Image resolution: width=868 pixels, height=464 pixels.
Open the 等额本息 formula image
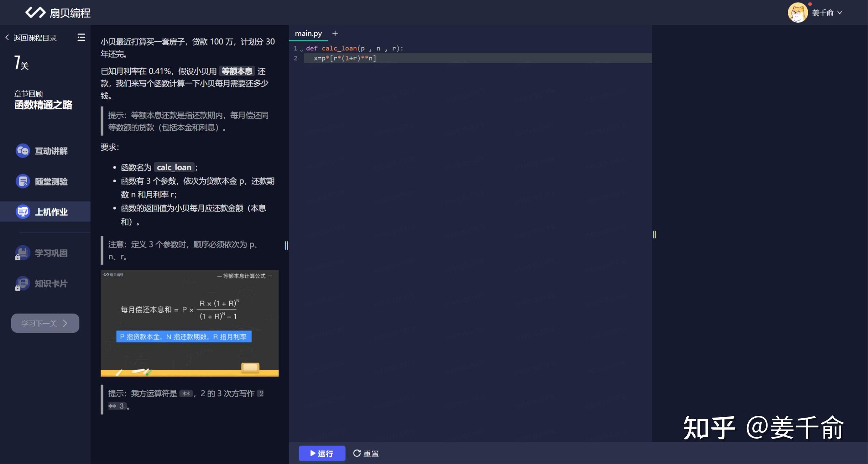coord(189,323)
